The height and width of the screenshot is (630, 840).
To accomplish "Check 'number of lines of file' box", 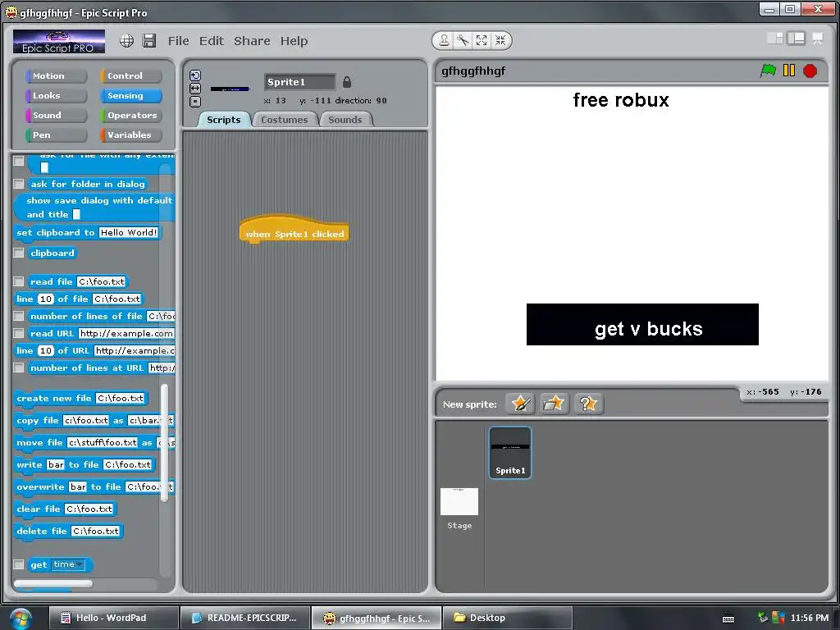I will 19,316.
